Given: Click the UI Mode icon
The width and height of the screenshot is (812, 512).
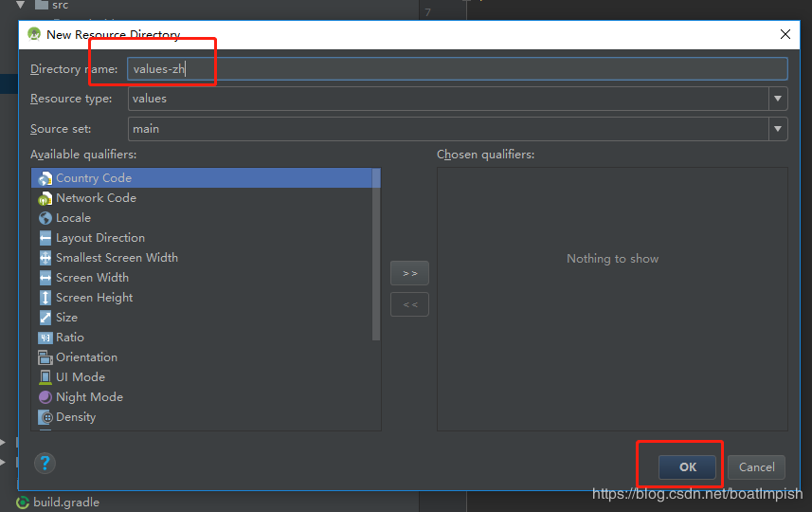Looking at the screenshot, I should [45, 377].
